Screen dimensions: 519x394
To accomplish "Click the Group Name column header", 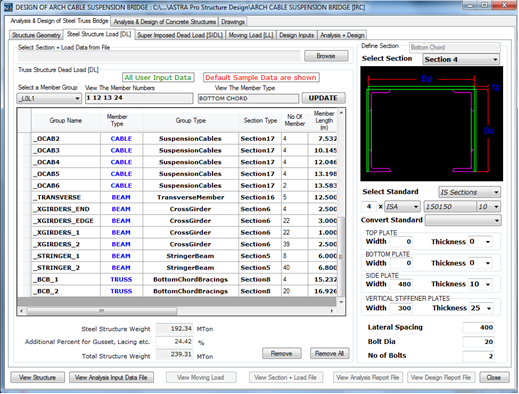I will coord(66,120).
